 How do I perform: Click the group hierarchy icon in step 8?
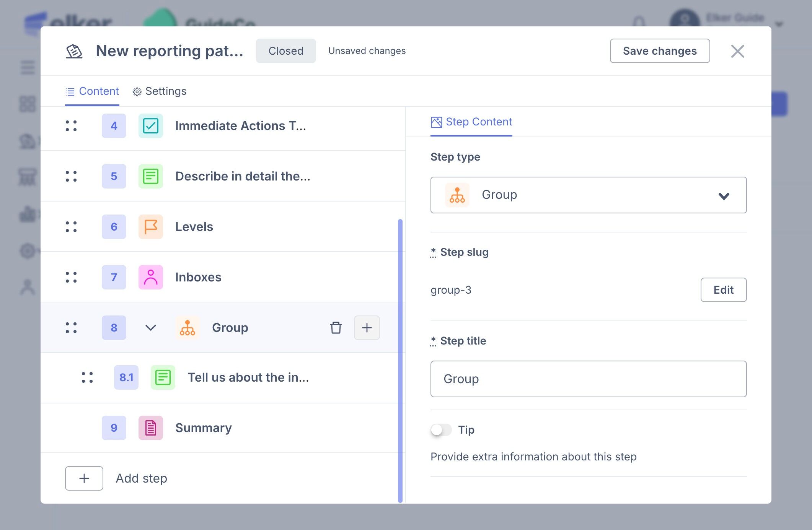pos(187,328)
